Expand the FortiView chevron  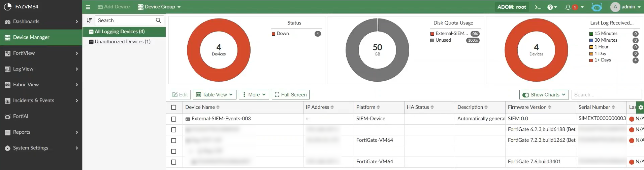point(77,53)
